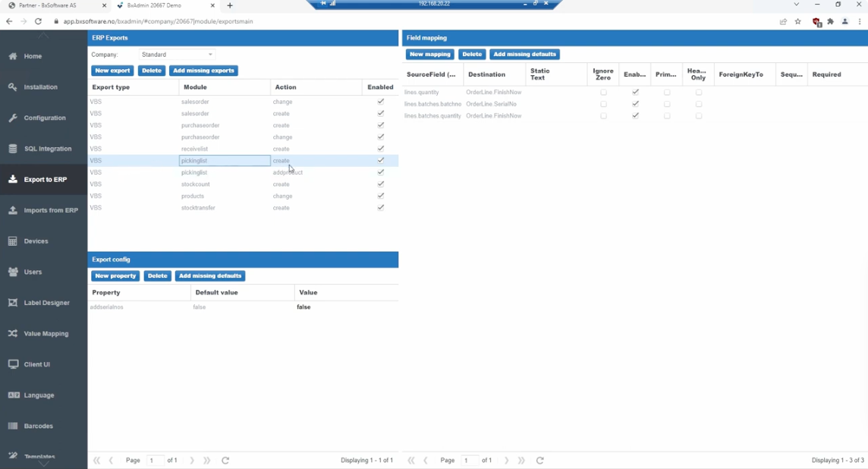Click the Language sidebar icon

tap(14, 395)
